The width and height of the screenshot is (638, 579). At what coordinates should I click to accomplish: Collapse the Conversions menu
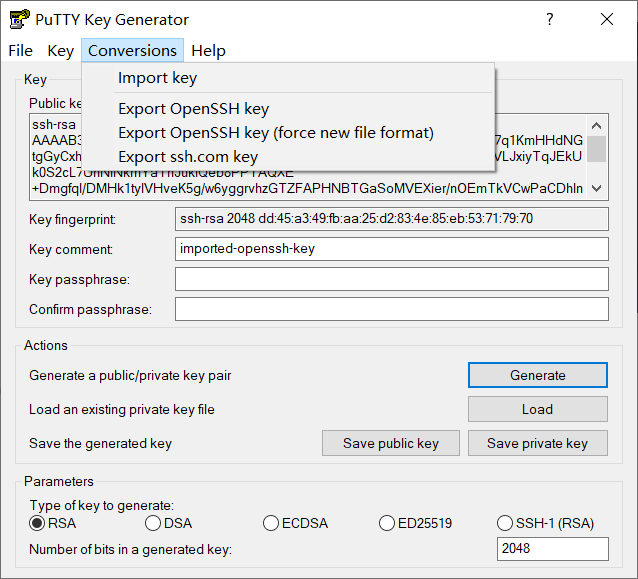click(x=132, y=51)
